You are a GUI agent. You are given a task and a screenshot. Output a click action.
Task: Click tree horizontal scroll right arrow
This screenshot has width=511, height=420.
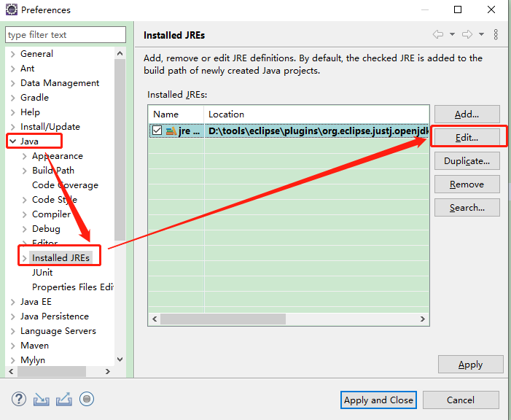tap(108, 371)
